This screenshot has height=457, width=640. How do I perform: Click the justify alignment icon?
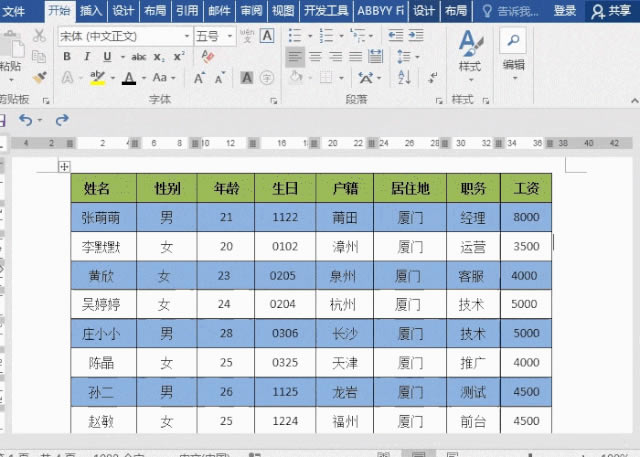(355, 57)
